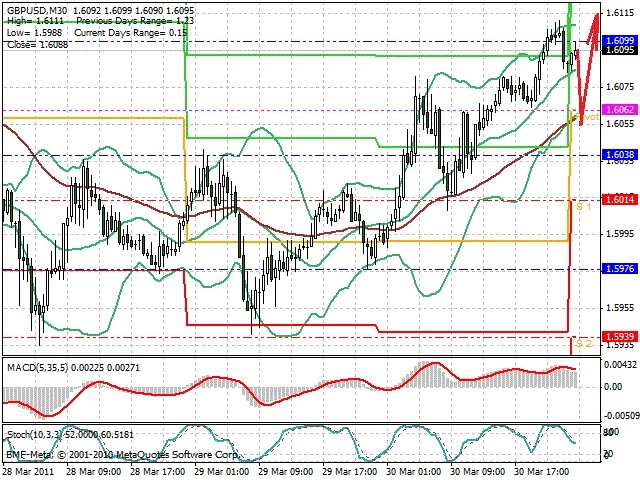Select the red 1.5939 price label

[x=620, y=337]
